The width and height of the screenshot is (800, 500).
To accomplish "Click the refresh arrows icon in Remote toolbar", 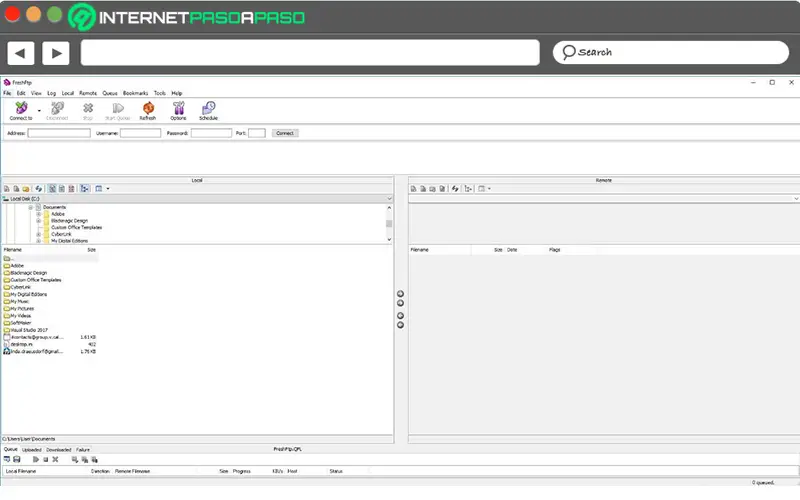I will (x=455, y=189).
